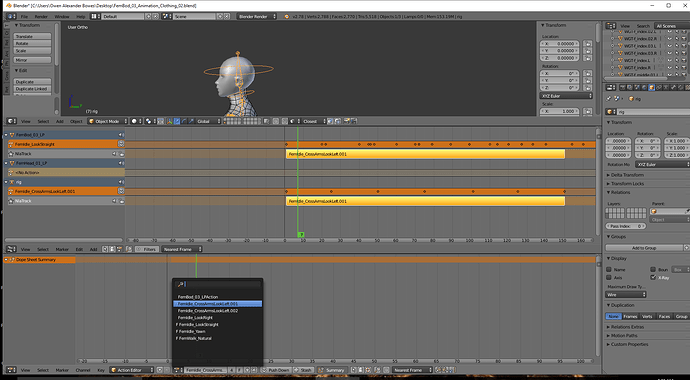Open the Closest snap target dropdown
The height and width of the screenshot is (380, 690).
[314, 121]
